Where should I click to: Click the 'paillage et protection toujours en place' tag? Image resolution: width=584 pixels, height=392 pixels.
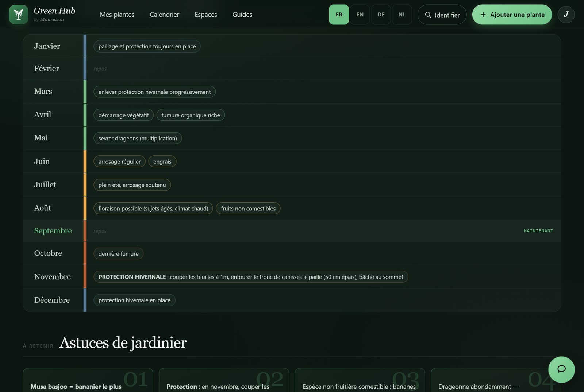point(147,46)
